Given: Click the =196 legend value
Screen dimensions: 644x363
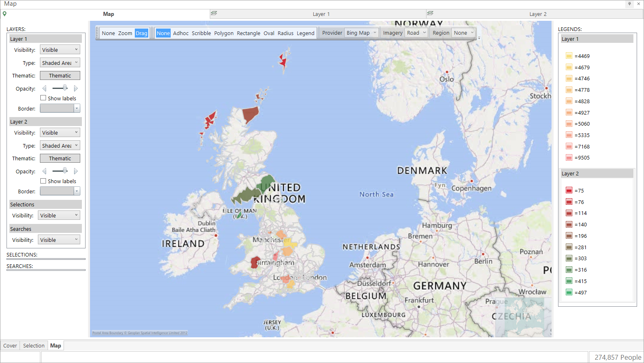Looking at the screenshot, I should (x=581, y=236).
